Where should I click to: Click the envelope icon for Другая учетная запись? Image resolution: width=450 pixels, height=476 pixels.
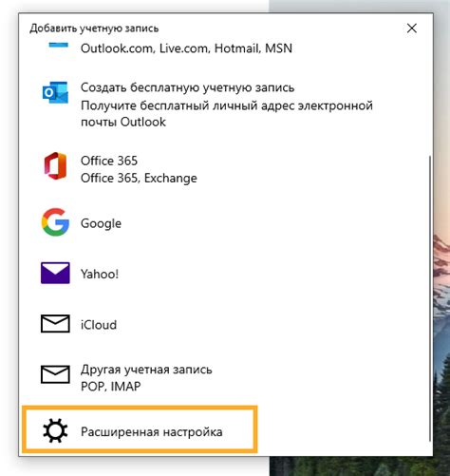[55, 374]
